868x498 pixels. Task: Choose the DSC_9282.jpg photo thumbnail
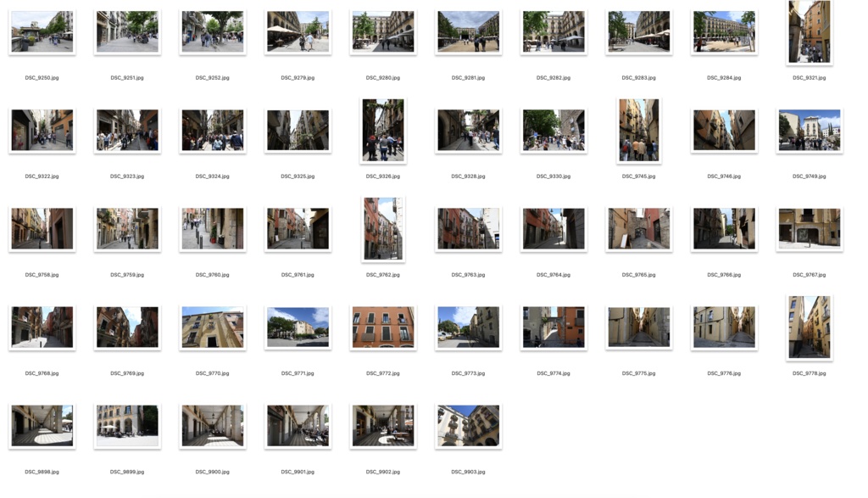coord(554,32)
